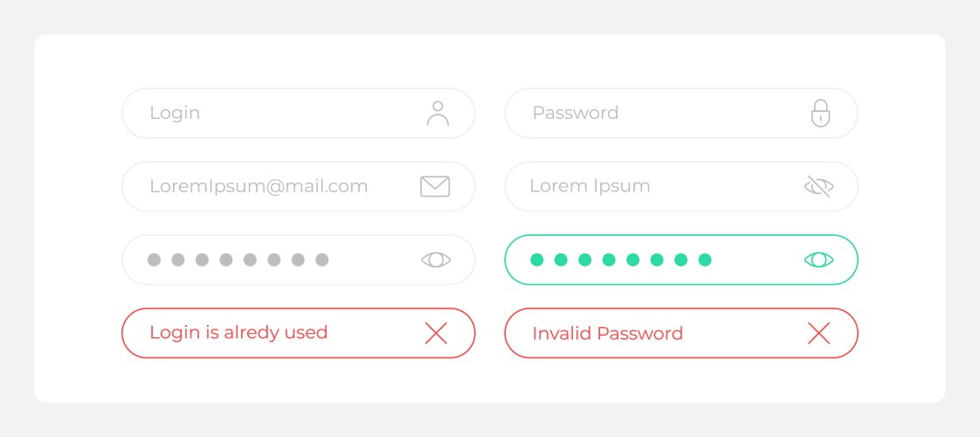Click 'Login' placeholder text
Screen dimensions: 980x437
tap(175, 113)
